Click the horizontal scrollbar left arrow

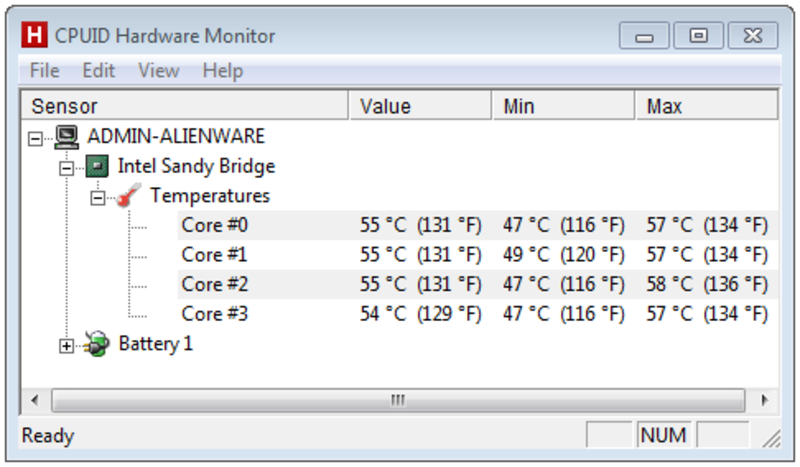click(35, 400)
